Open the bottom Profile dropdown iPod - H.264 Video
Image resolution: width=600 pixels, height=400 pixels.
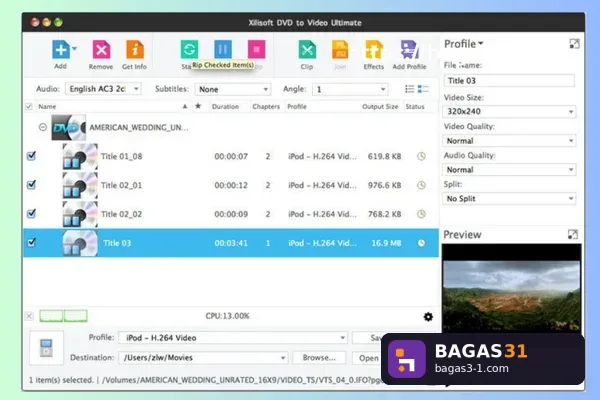click(233, 338)
